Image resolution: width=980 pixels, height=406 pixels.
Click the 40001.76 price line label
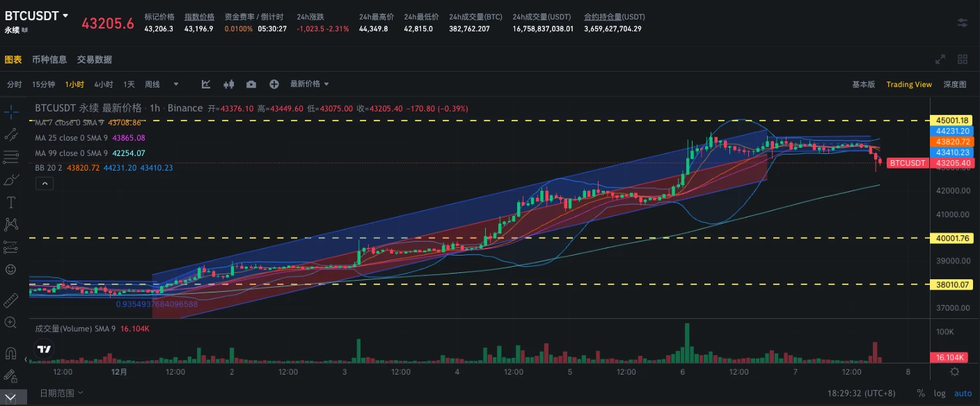[951, 238]
